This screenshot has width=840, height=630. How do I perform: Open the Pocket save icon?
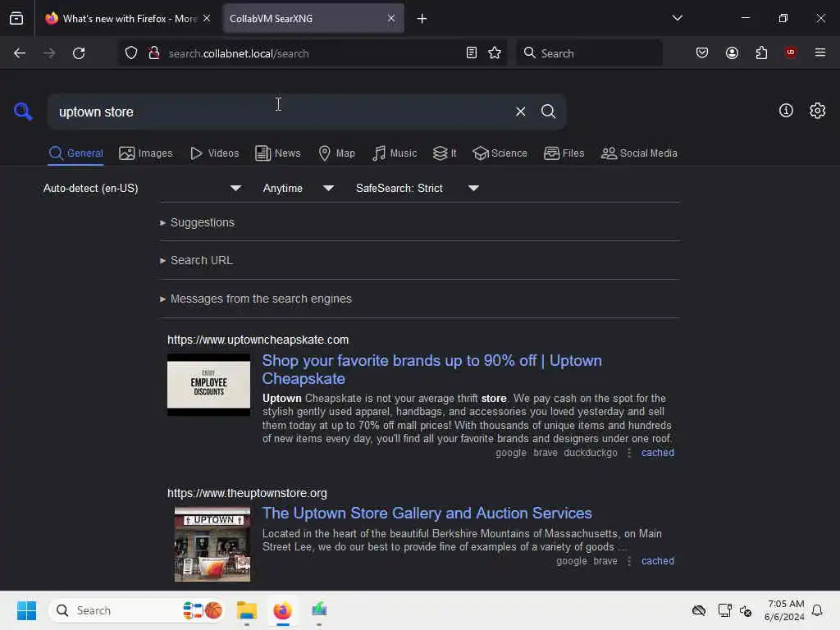(702, 52)
